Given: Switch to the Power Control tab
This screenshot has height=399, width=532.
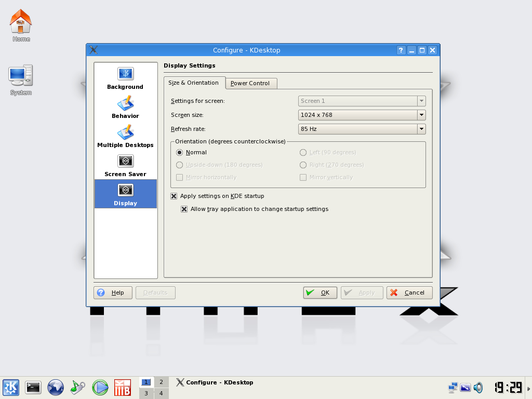Looking at the screenshot, I should (x=251, y=84).
